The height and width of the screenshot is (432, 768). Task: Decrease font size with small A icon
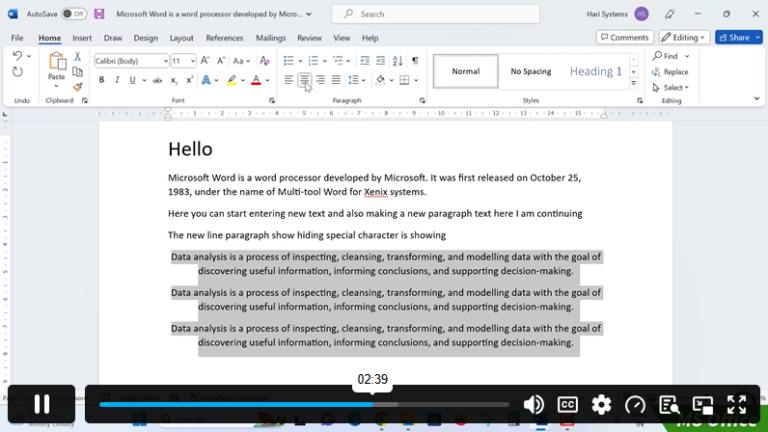(220, 61)
